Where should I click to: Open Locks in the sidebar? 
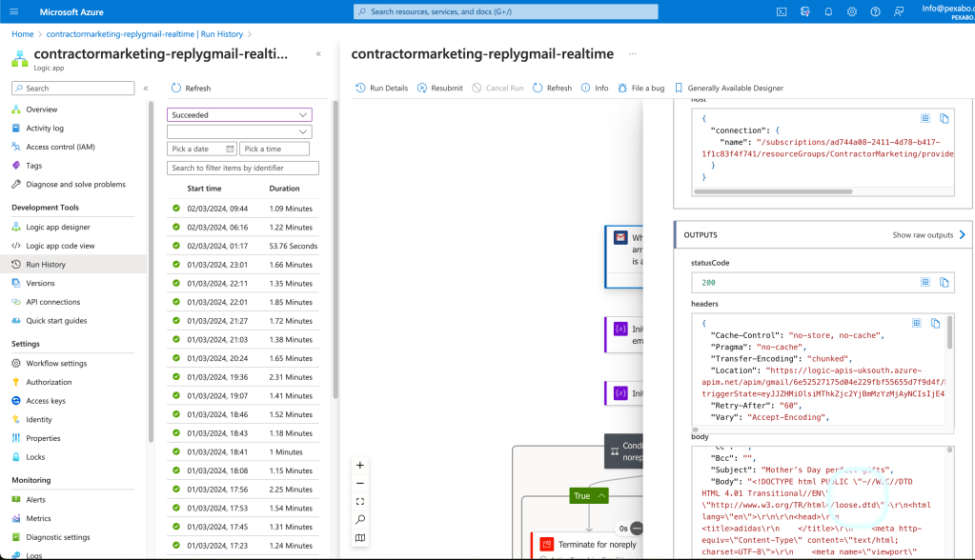(35, 457)
